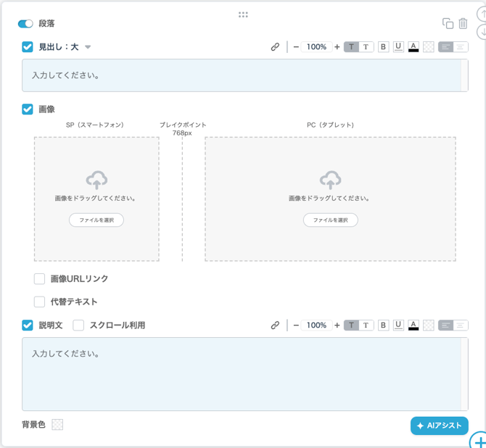Click SP upload cloud icon
486x448 pixels.
(96, 180)
